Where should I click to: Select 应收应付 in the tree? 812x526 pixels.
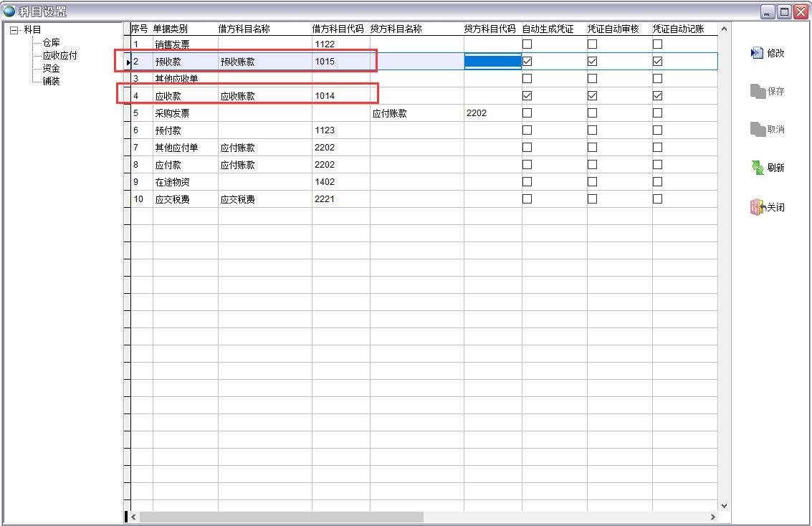[x=59, y=56]
